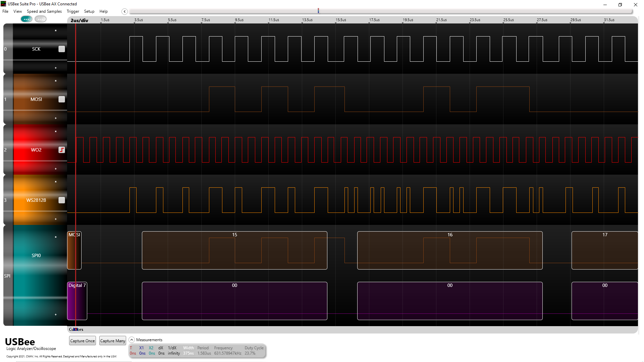
Task: Select the SCK channel label
Action: pyautogui.click(x=36, y=49)
